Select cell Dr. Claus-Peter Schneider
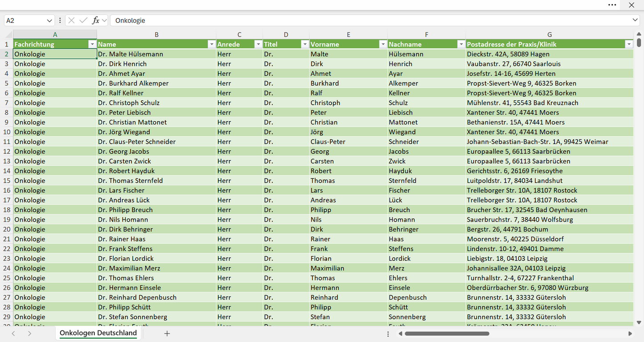 (x=156, y=142)
